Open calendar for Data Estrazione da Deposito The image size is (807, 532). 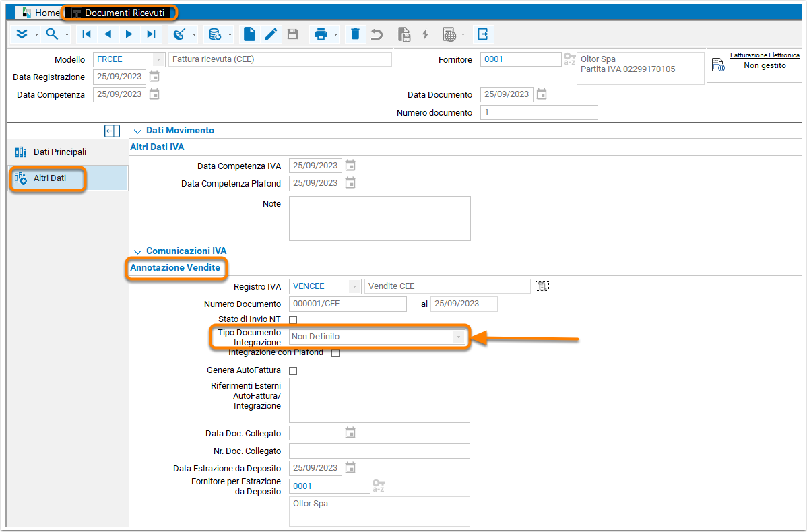click(350, 467)
